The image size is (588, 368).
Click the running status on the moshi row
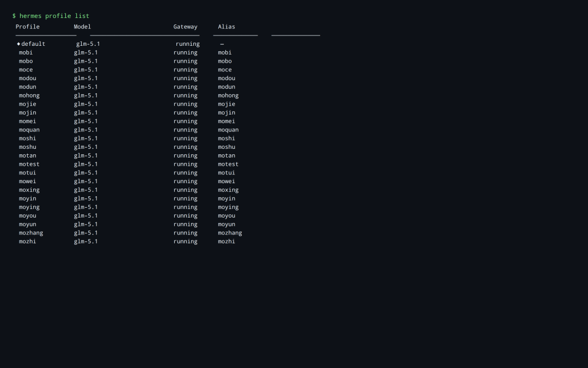185,138
